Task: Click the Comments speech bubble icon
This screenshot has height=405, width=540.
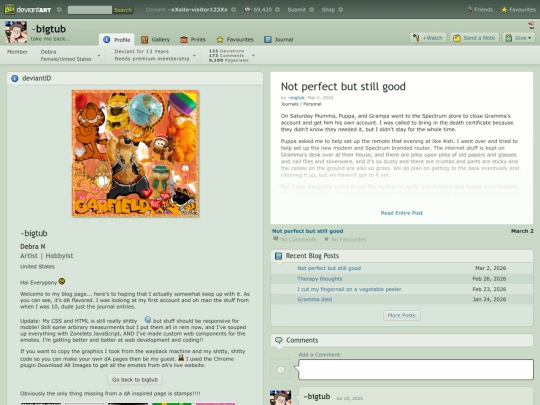Action: tap(278, 340)
